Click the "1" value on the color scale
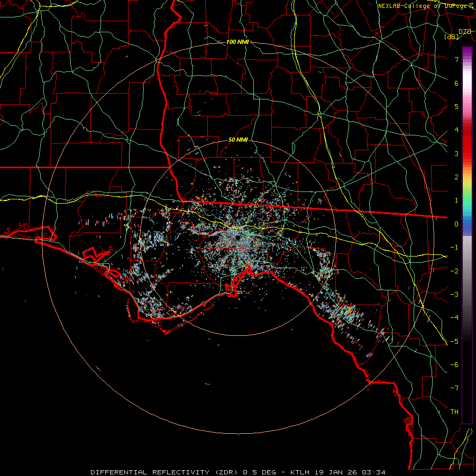Image resolution: width=476 pixels, height=476 pixels. pos(456,200)
